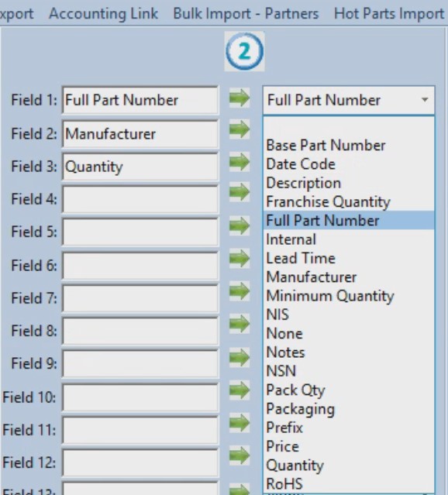The image size is (448, 495).
Task: Click green arrow next to Field 1
Action: pyautogui.click(x=240, y=98)
